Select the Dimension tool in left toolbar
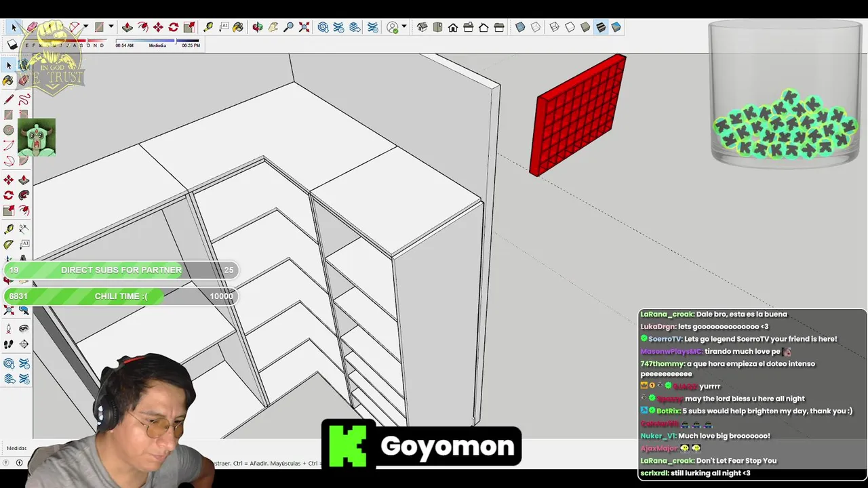The height and width of the screenshot is (488, 868). pos(24,228)
